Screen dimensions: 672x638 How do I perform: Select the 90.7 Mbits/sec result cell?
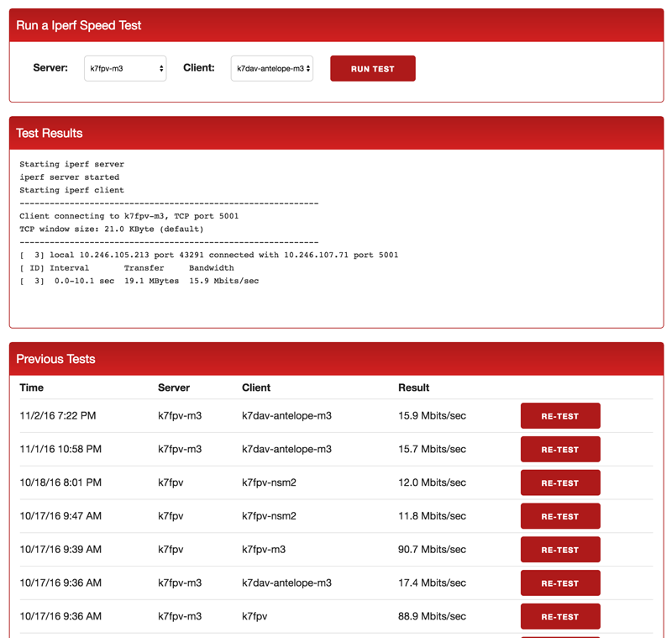pos(432,549)
